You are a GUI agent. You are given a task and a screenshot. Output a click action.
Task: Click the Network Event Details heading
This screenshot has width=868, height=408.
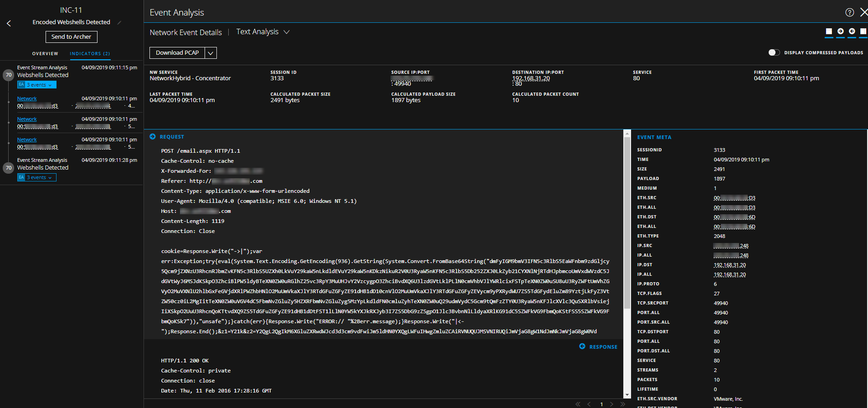coord(186,32)
